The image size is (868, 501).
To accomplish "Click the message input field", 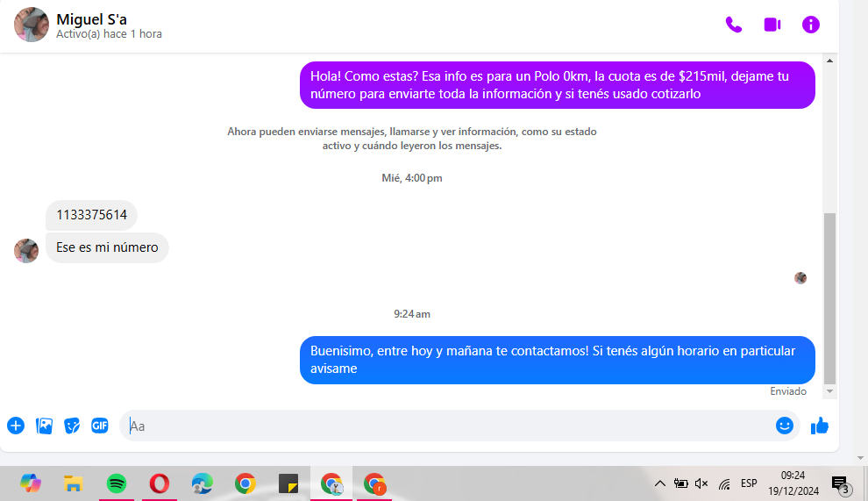I will click(438, 426).
